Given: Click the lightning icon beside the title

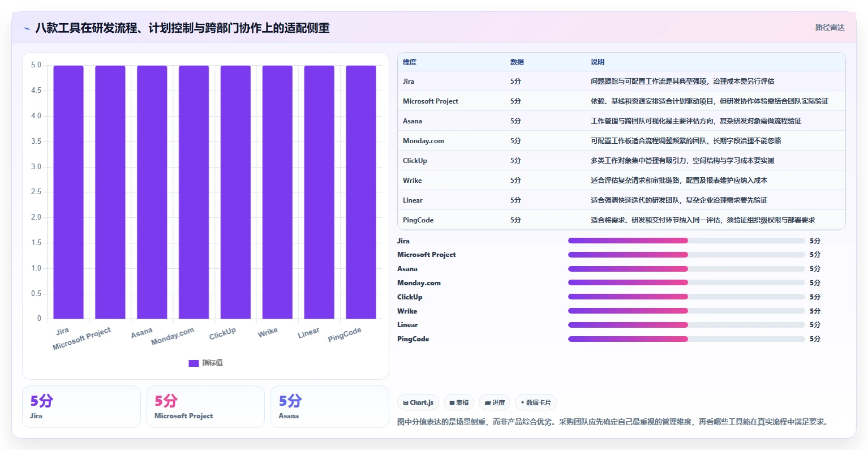Looking at the screenshot, I should point(27,28).
